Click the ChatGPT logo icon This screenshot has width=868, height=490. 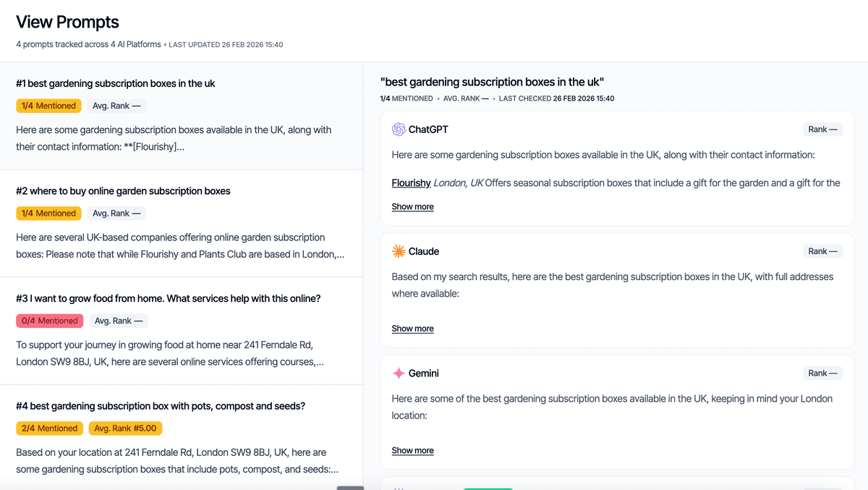coord(399,130)
